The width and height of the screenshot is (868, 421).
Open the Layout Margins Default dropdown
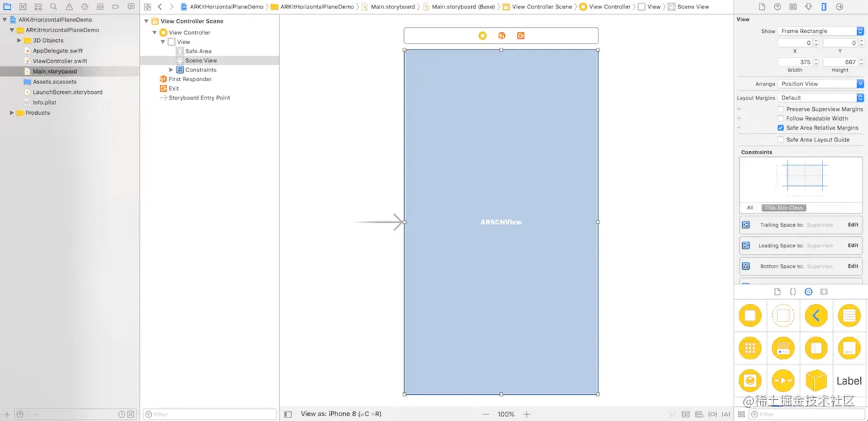pos(822,98)
